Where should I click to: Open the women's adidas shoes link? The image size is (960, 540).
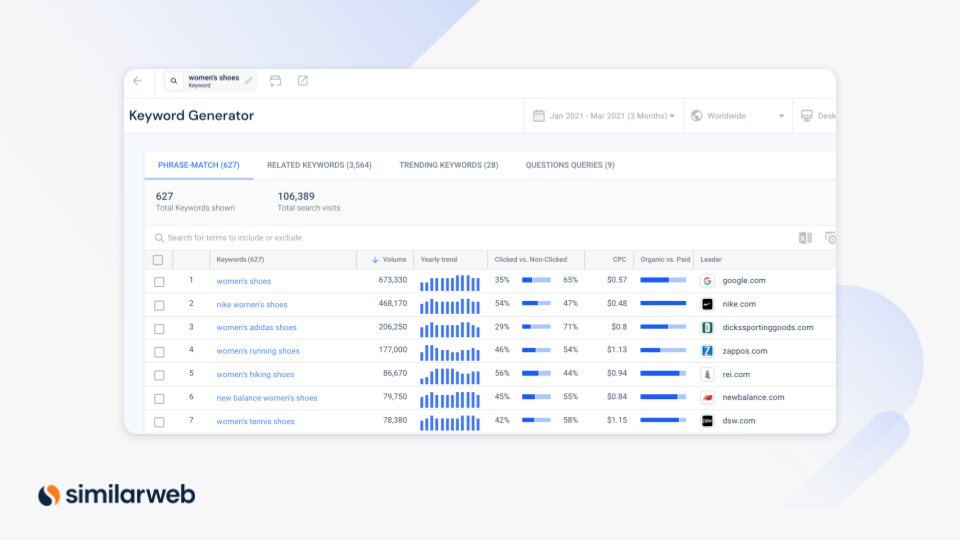[257, 328]
